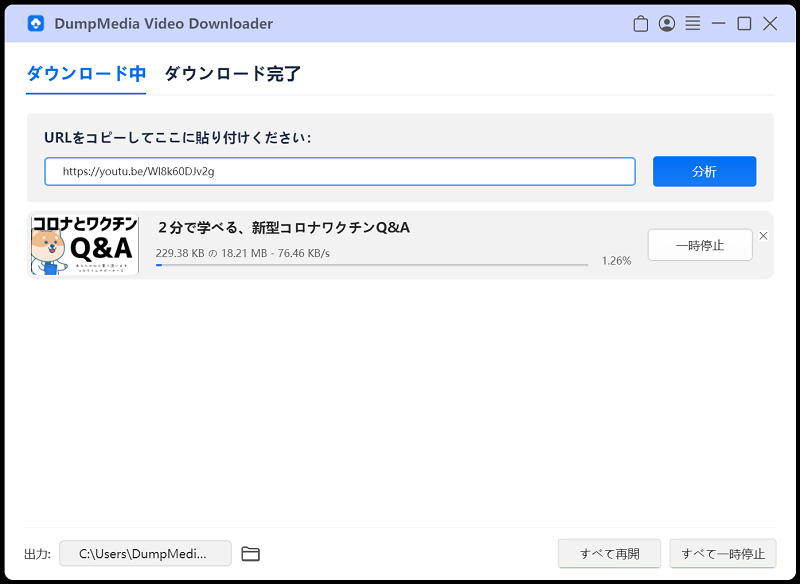Pause download with 一時停止 button
Screen dimensions: 800x584
pos(700,245)
